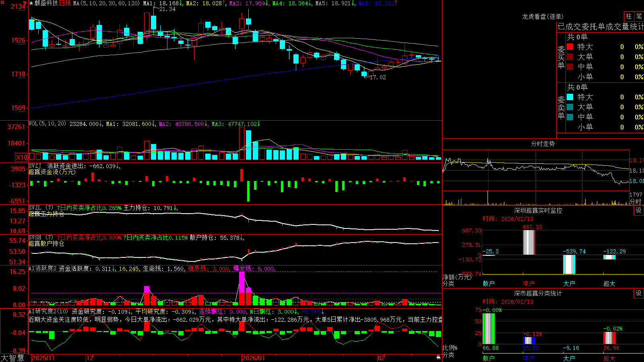Click the 分时走势 panel title

[543, 144]
